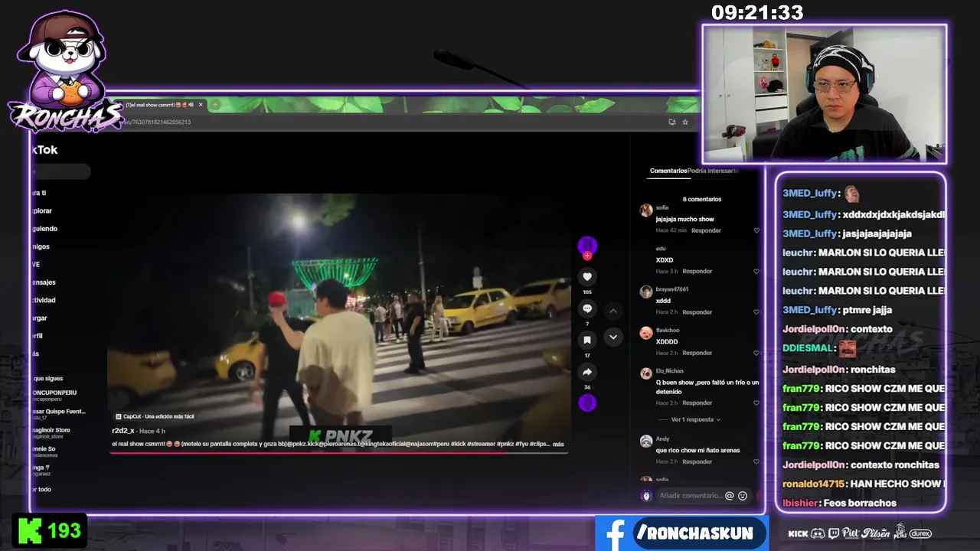
Task: Open the video comments bubble icon
Action: pos(587,308)
